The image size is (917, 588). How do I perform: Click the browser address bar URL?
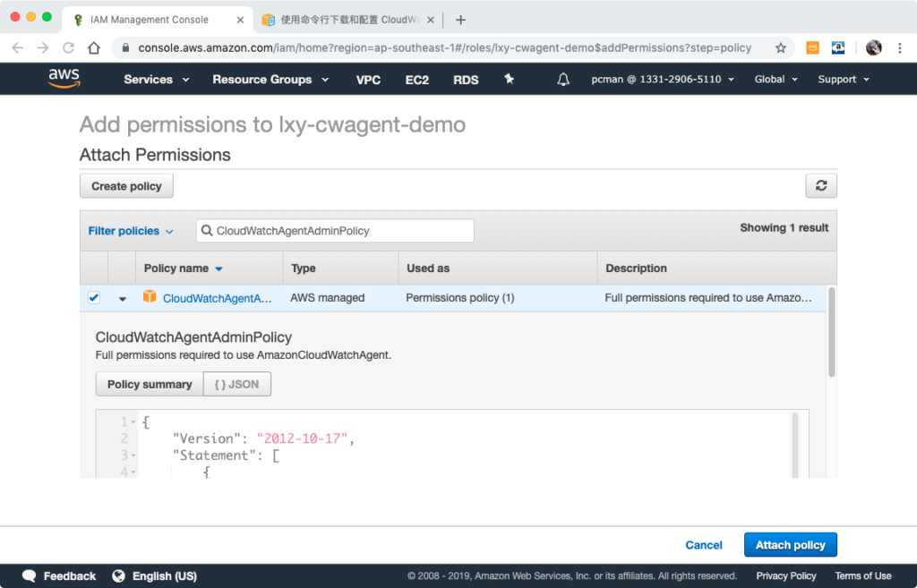444,48
